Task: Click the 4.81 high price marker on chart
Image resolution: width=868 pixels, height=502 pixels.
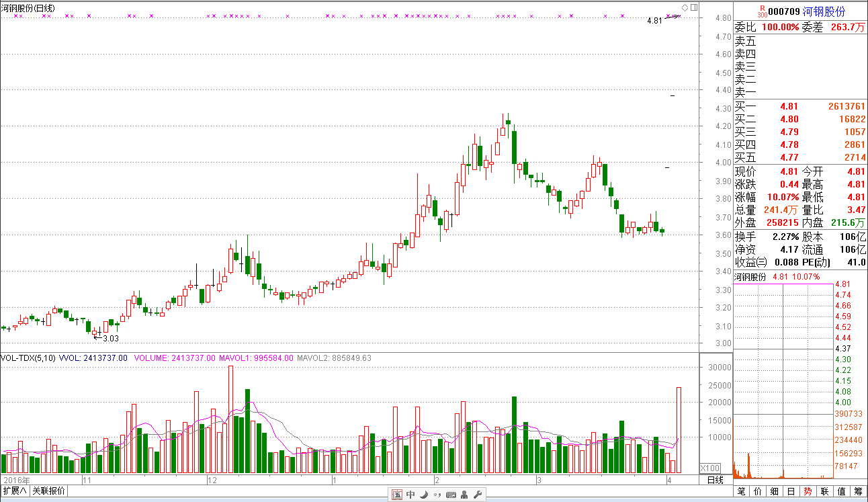Action: (x=654, y=21)
